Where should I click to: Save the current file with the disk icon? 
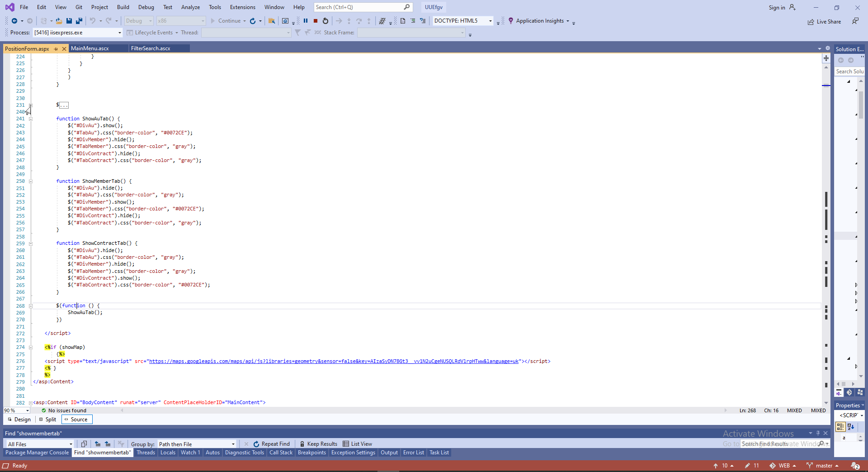(x=69, y=21)
